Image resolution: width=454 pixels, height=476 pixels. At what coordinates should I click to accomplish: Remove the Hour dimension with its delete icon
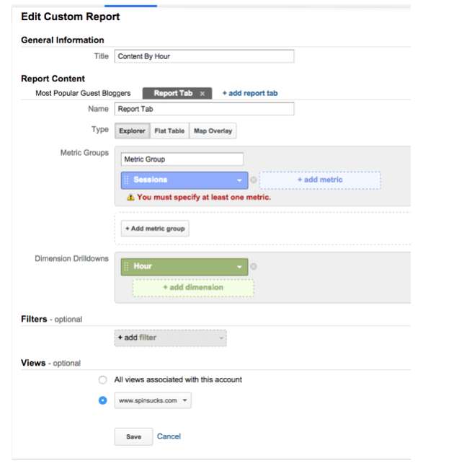[254, 267]
